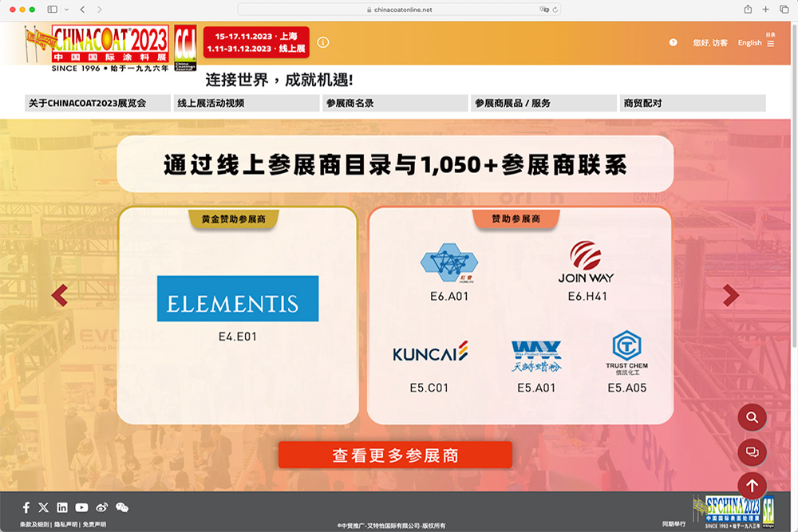
Task: Open the SFCHINA 2023 logo link
Action: [x=727, y=511]
